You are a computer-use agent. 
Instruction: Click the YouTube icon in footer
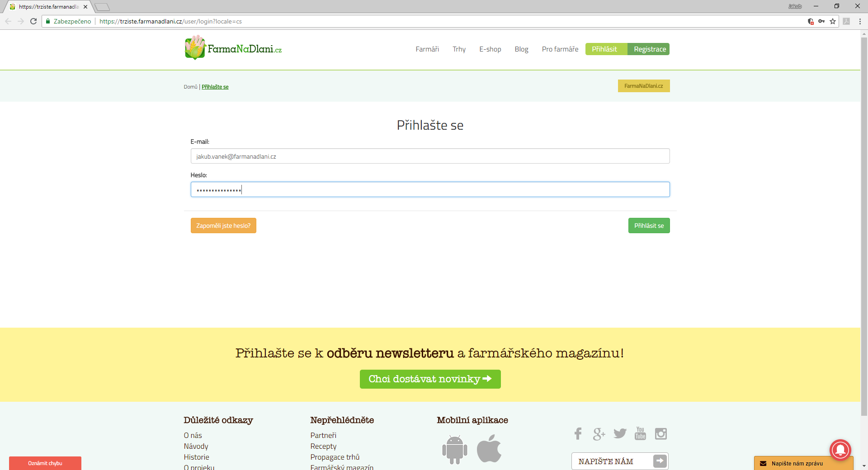coord(640,433)
